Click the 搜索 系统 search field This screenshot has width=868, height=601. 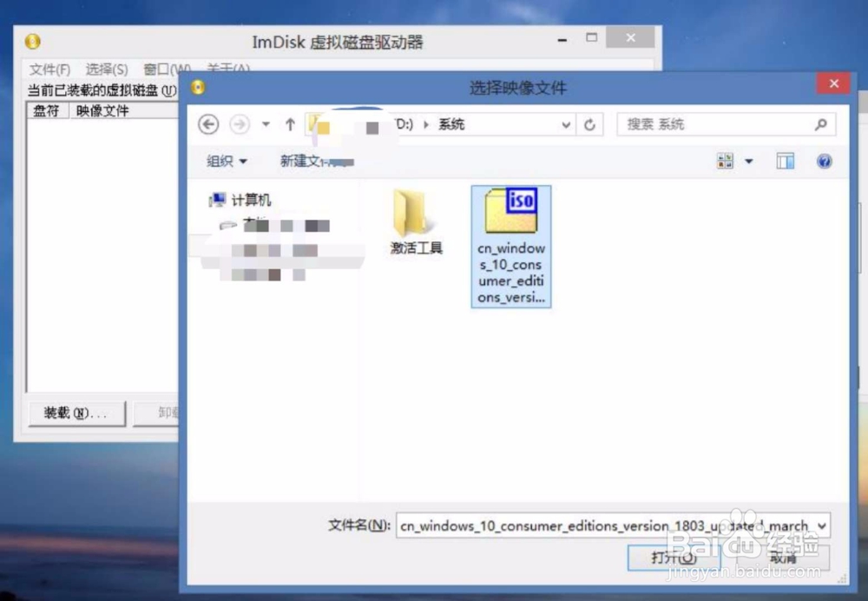(726, 124)
